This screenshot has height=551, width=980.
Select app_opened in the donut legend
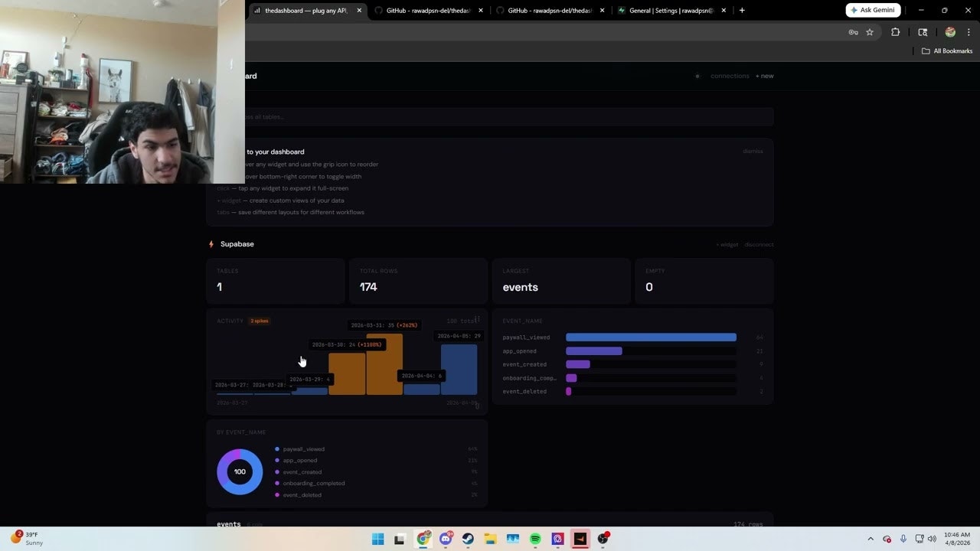pos(299,461)
